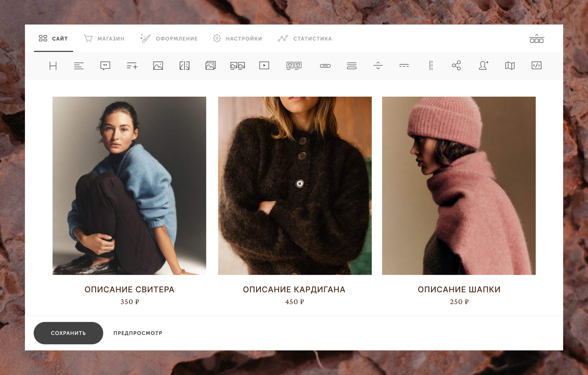The image size is (588, 375).
Task: Add social share block
Action: (x=456, y=65)
